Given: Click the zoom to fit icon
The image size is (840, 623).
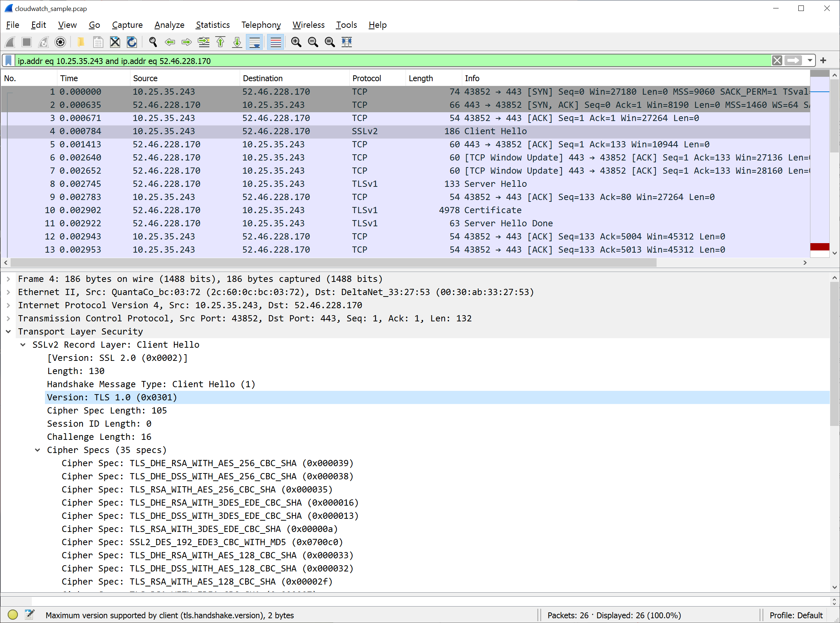Looking at the screenshot, I should point(329,42).
